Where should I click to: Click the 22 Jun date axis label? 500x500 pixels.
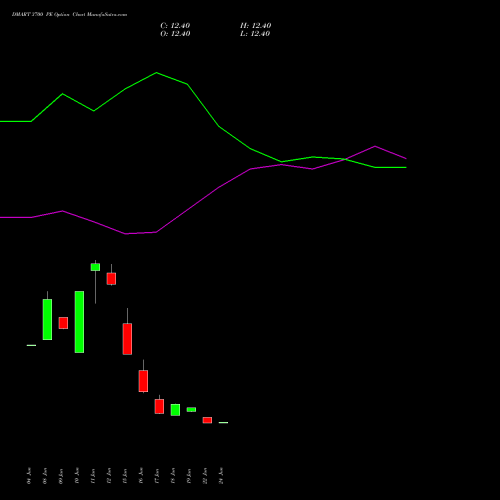pyautogui.click(x=205, y=476)
